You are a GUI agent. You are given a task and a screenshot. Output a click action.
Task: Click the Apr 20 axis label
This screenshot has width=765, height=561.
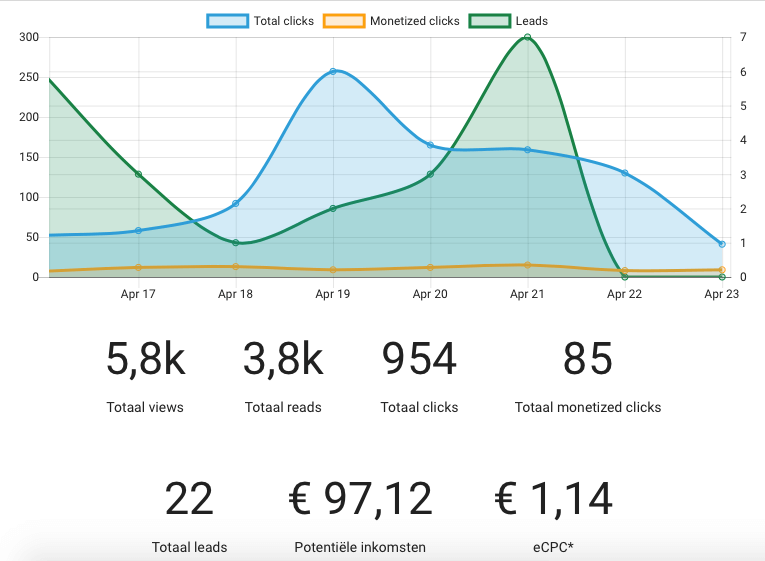430,294
